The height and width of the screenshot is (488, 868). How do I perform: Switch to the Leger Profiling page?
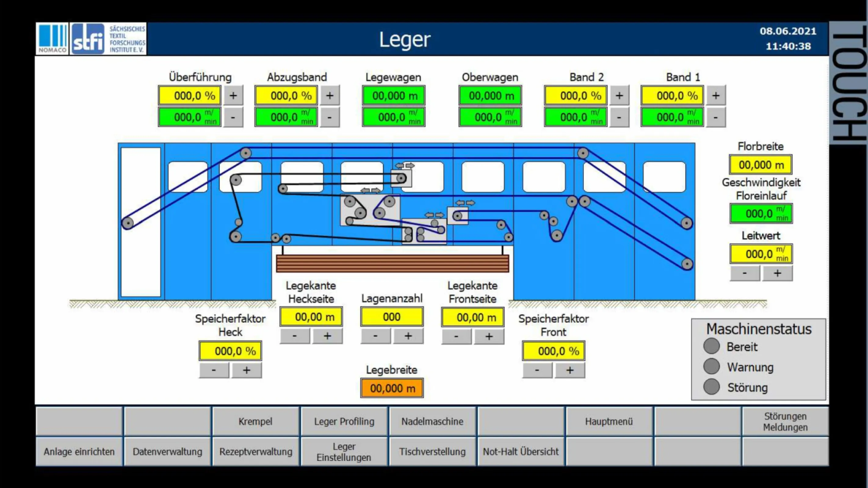click(x=344, y=421)
